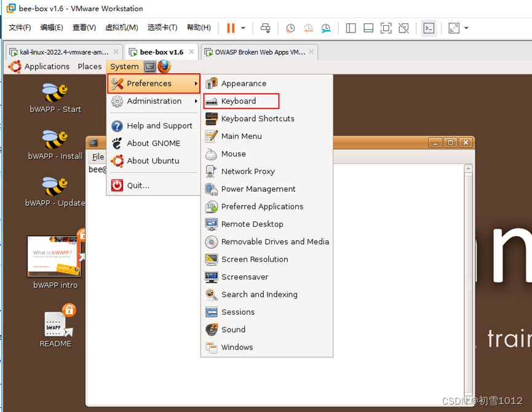Pause the virtual machine from the toolbar

tap(231, 28)
